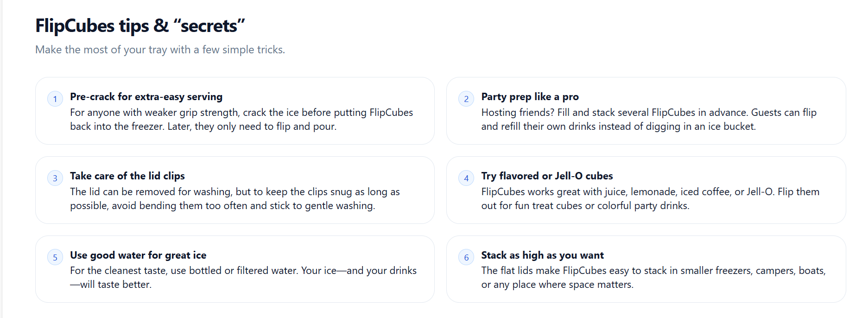The image size is (868, 318).
Task: Click the number 1 badge icon
Action: click(55, 99)
